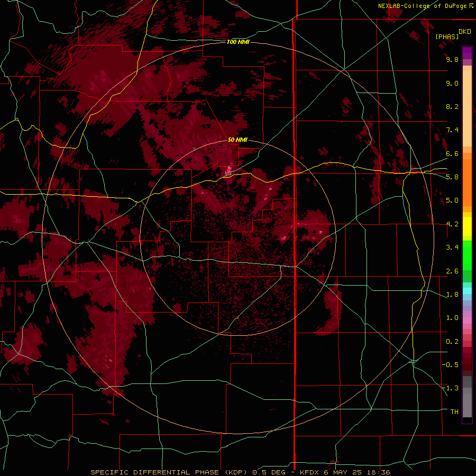This screenshot has width=476, height=476.
Task: Click the 1.8 value on the color scale
Action: [452, 295]
